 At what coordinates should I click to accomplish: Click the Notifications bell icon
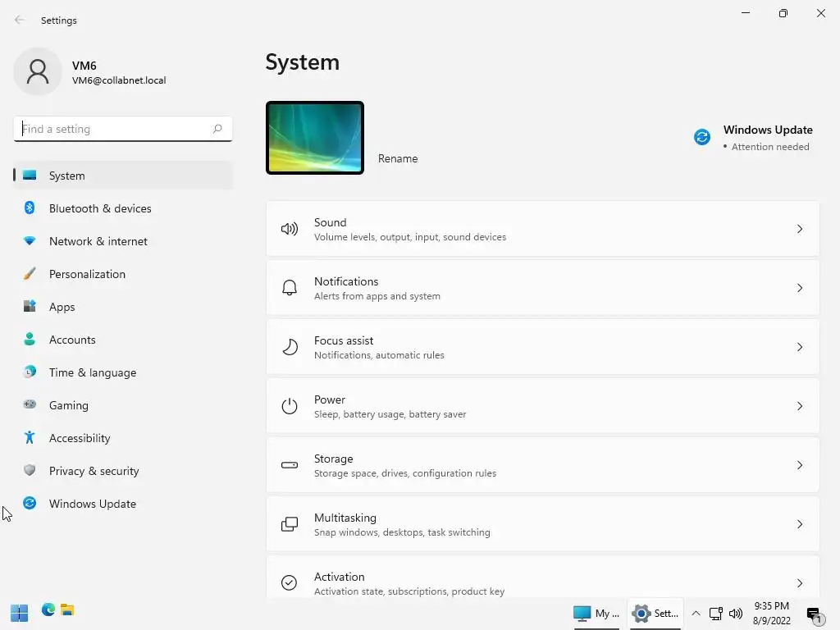click(290, 288)
